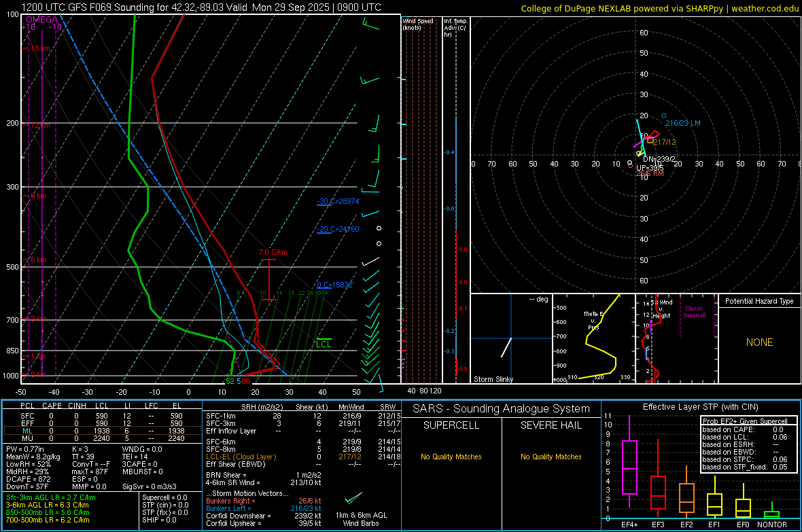Click the Bunkers Left storm motion line
Image resolution: width=802 pixels, height=532 pixels.
pos(264,508)
